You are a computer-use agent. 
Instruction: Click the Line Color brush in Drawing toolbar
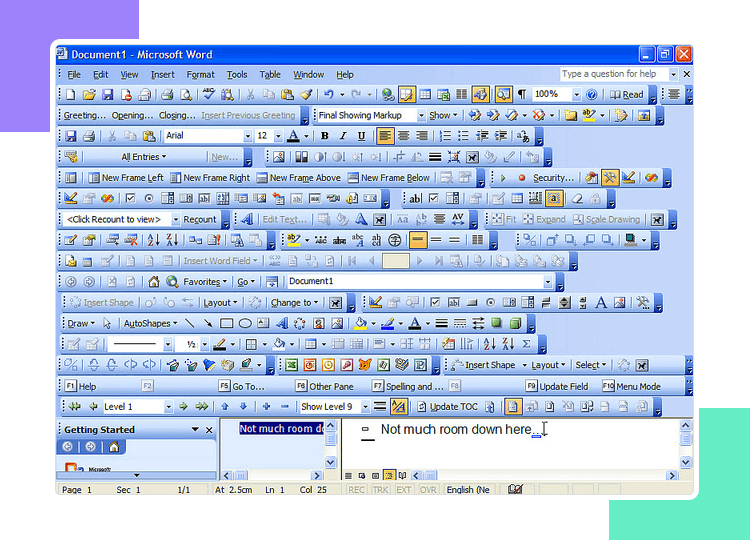click(x=387, y=324)
